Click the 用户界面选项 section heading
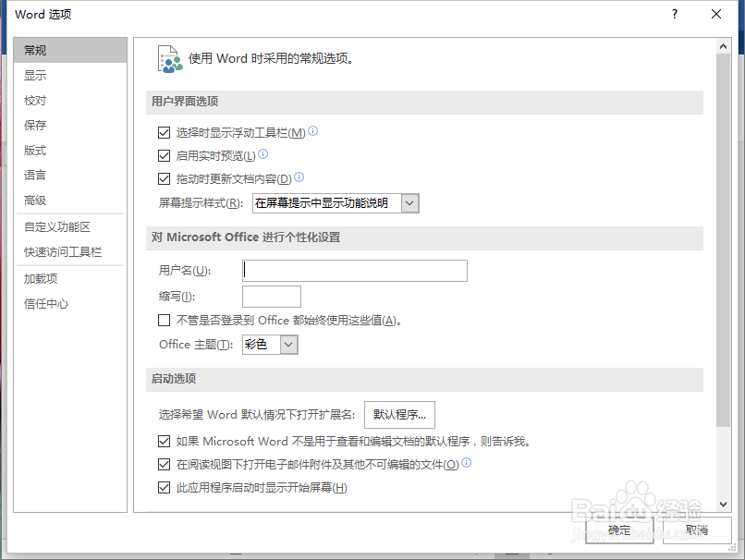The width and height of the screenshot is (745, 560). click(185, 102)
